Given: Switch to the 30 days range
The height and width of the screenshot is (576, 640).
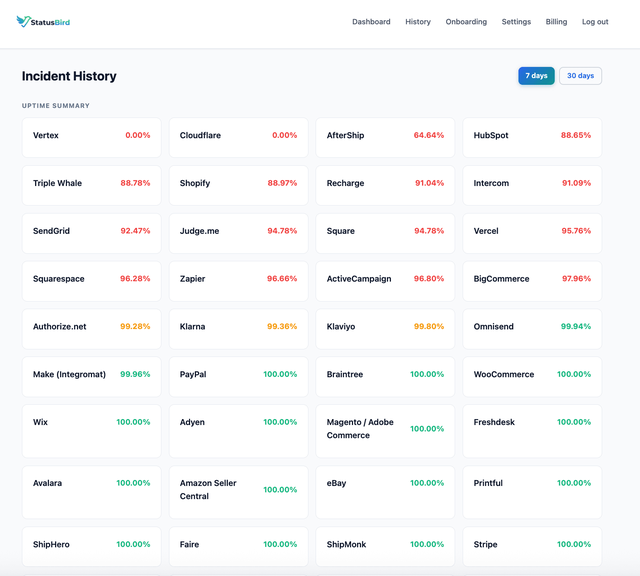Looking at the screenshot, I should click(x=580, y=76).
